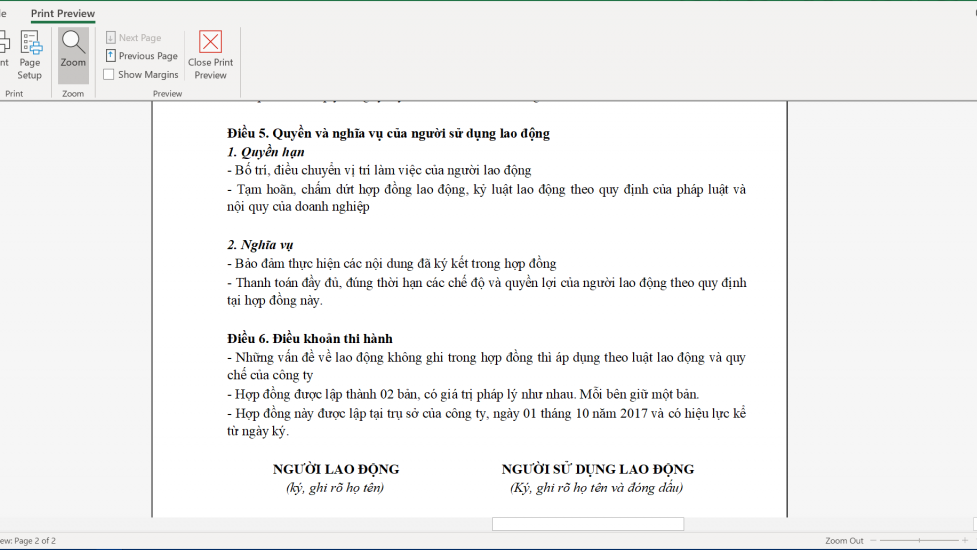
Task: Click the zoom minus button
Action: pos(873,540)
